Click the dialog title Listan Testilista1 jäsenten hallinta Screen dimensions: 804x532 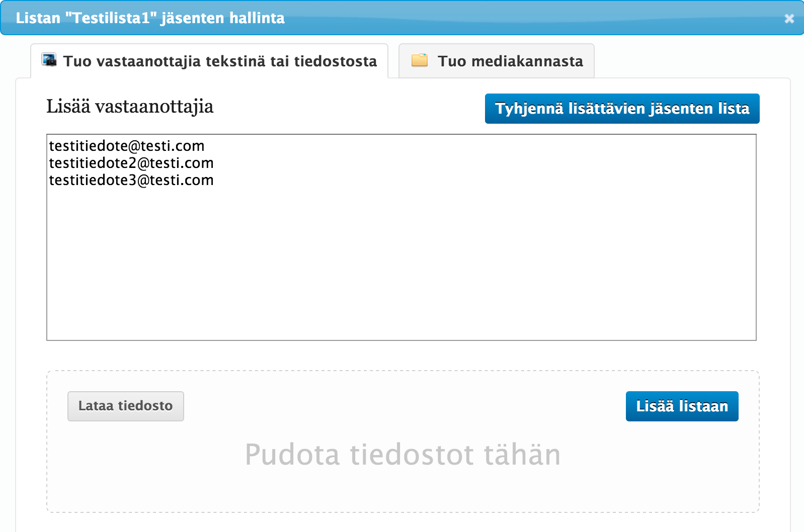click(x=150, y=18)
